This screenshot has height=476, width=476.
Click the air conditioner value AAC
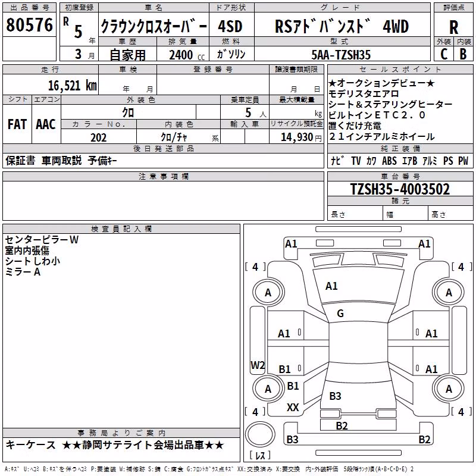(x=46, y=124)
